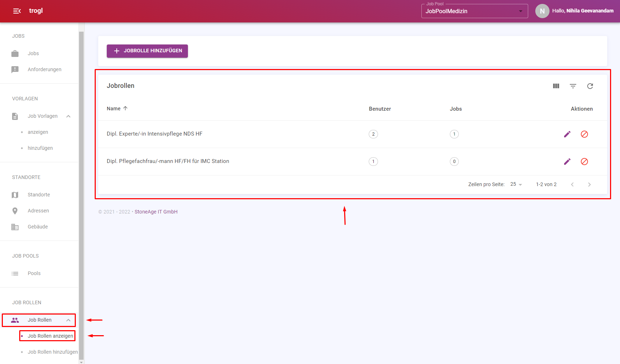Click the sidebar scrollbar down arrow

click(x=82, y=362)
